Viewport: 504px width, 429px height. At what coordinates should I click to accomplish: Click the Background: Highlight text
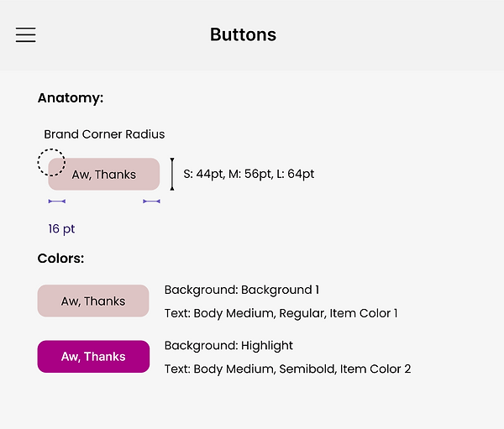click(228, 346)
